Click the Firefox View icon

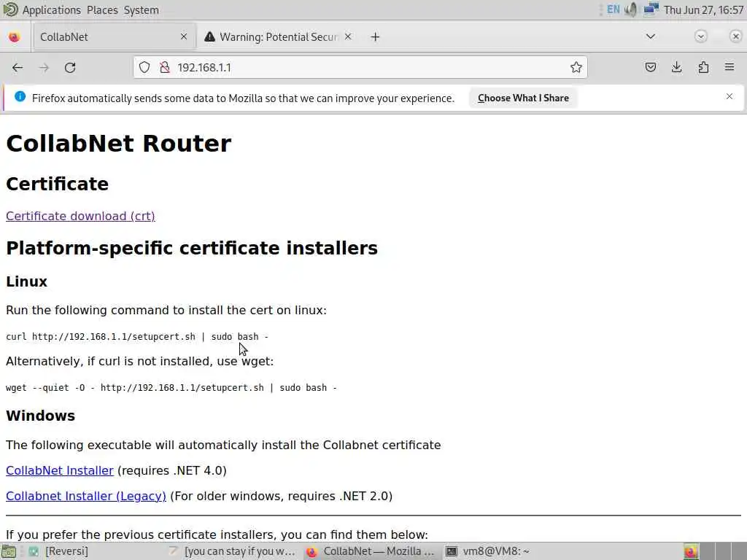click(15, 36)
